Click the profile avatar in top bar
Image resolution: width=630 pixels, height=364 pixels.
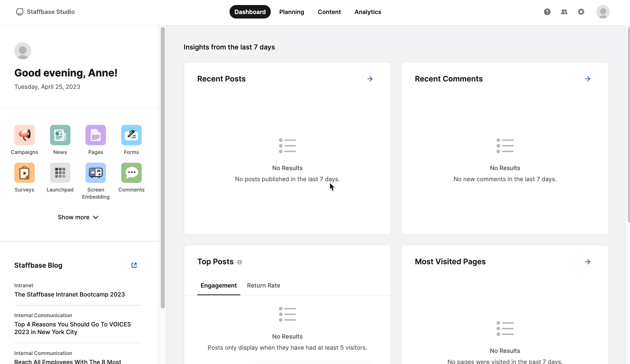tap(603, 12)
